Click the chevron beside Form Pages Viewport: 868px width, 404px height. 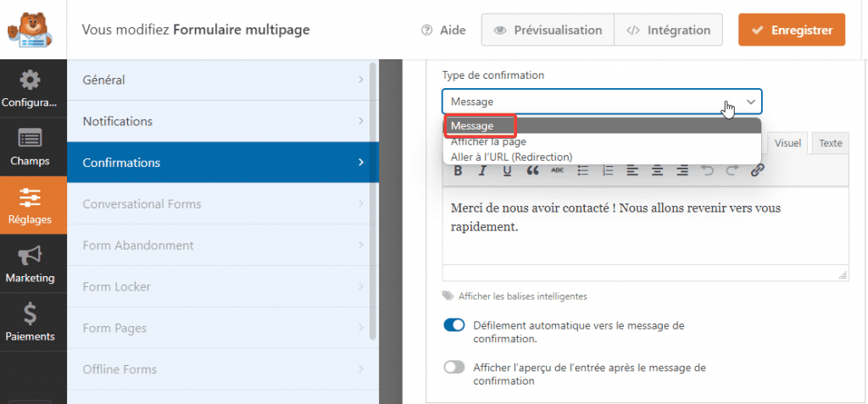[x=361, y=328]
